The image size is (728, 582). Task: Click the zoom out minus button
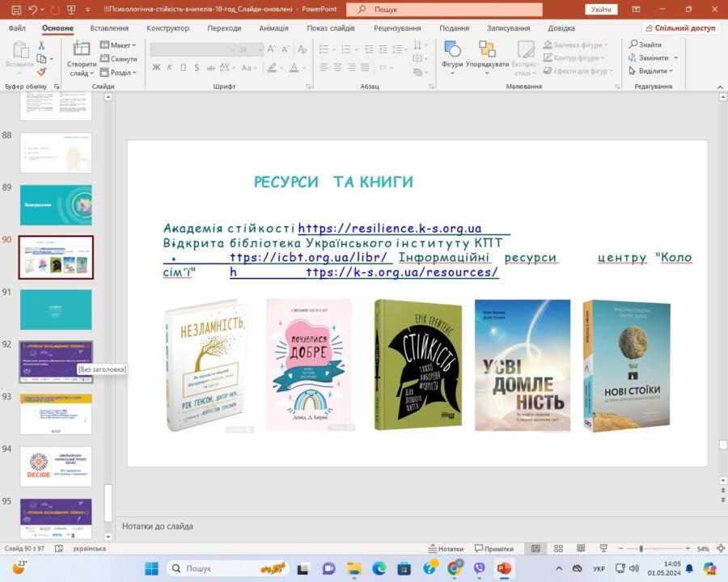click(620, 549)
